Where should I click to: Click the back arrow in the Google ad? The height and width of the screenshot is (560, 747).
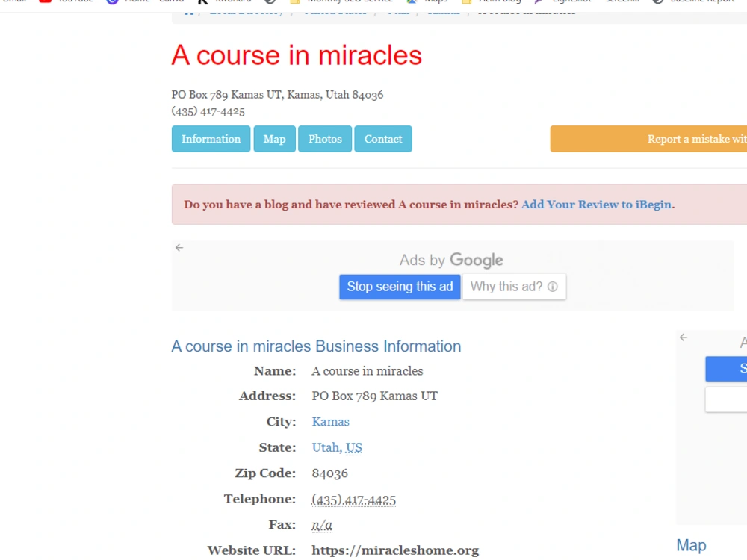tap(179, 248)
